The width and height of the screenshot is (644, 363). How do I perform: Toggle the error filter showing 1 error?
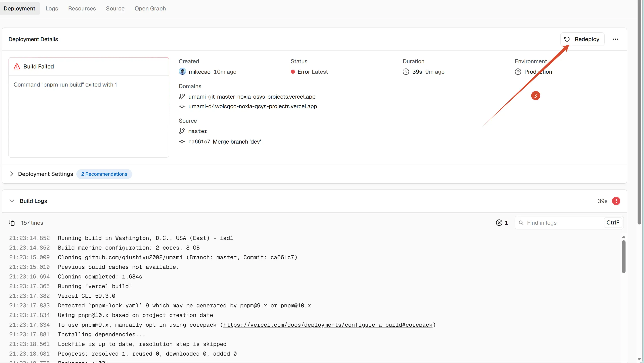(502, 223)
